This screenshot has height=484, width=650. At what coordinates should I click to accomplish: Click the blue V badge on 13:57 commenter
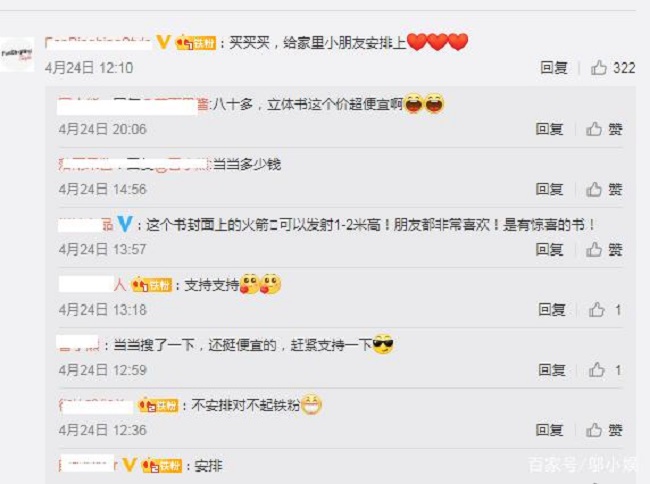tap(124, 224)
